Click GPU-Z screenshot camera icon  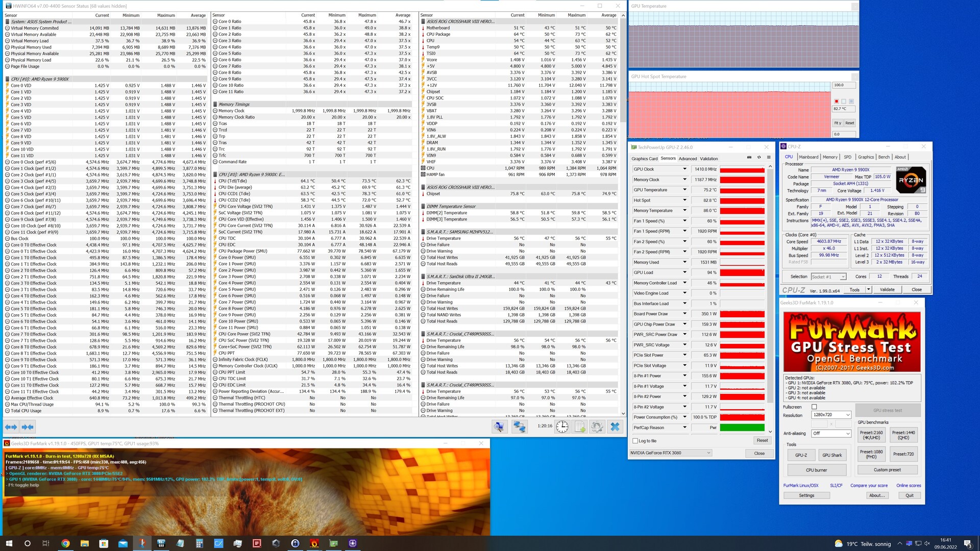coord(749,158)
